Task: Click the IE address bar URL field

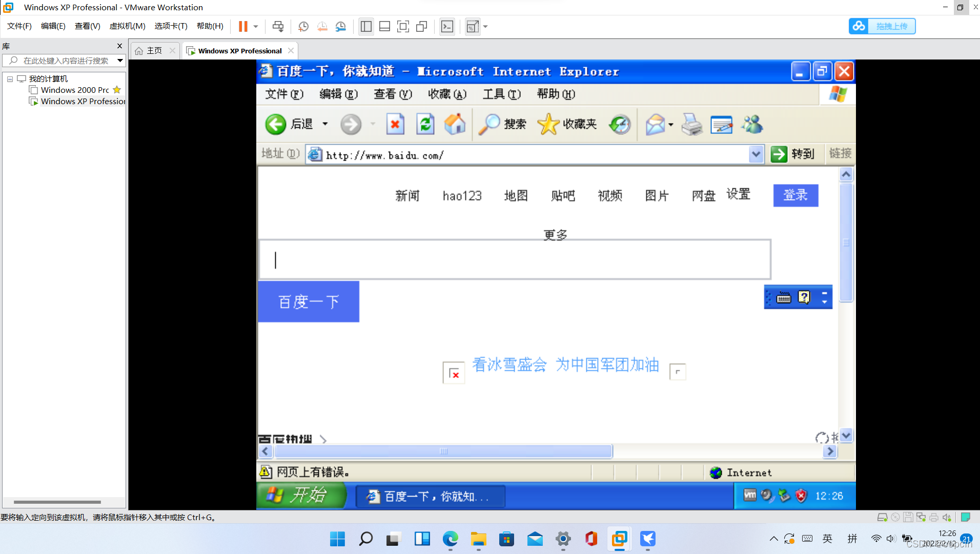Action: click(536, 154)
